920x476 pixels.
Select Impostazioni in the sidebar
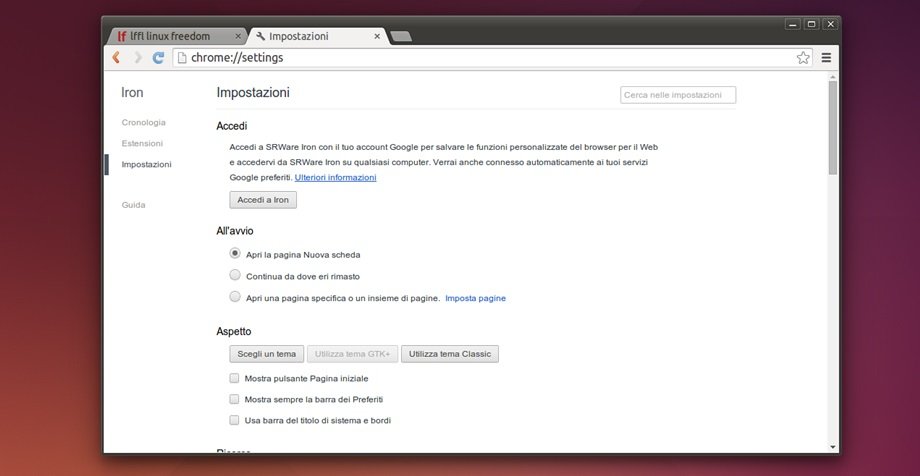tap(146, 164)
